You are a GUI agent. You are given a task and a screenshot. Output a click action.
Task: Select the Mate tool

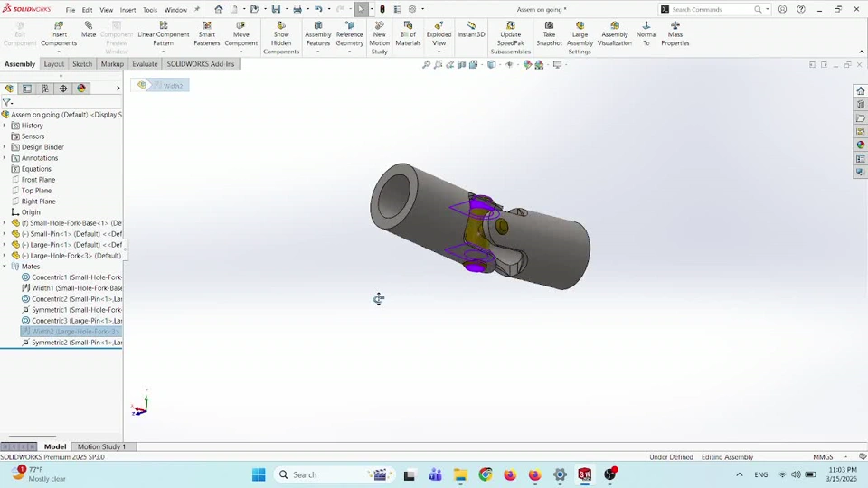tap(89, 30)
